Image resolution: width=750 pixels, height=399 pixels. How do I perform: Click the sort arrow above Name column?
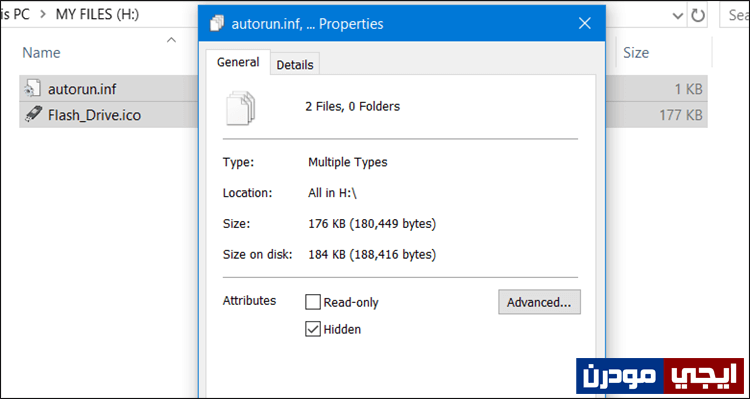171,40
